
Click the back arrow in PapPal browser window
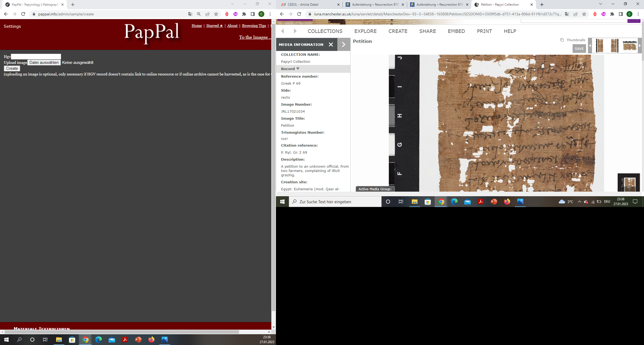(x=6, y=14)
